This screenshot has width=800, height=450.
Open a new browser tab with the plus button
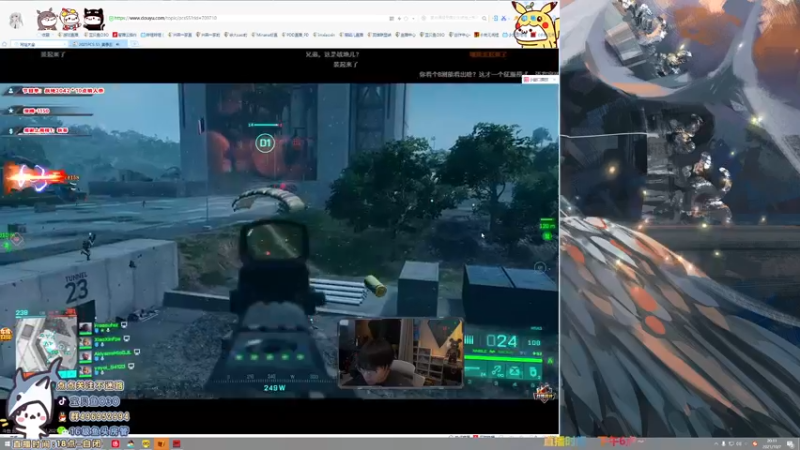135,44
